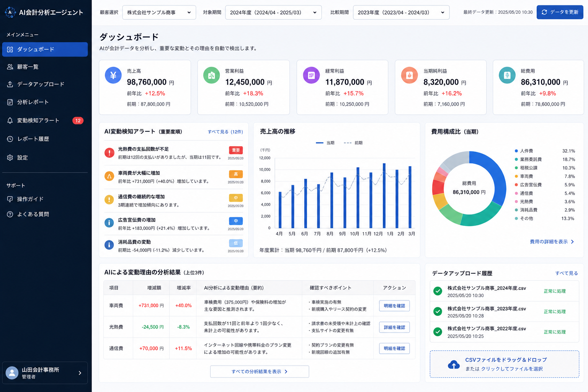This screenshot has width=588, height=392.
Task: Click the よくある質問 question mark icon
Action: [10, 214]
